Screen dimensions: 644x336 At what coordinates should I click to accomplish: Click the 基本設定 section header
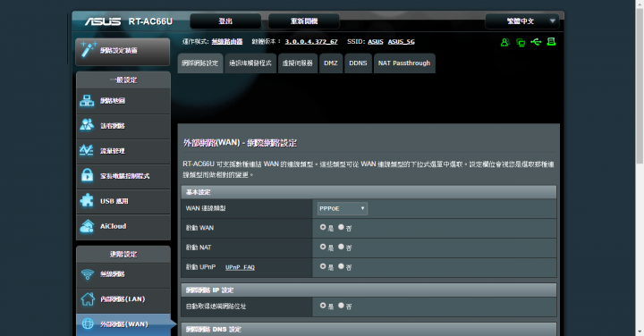click(369, 192)
